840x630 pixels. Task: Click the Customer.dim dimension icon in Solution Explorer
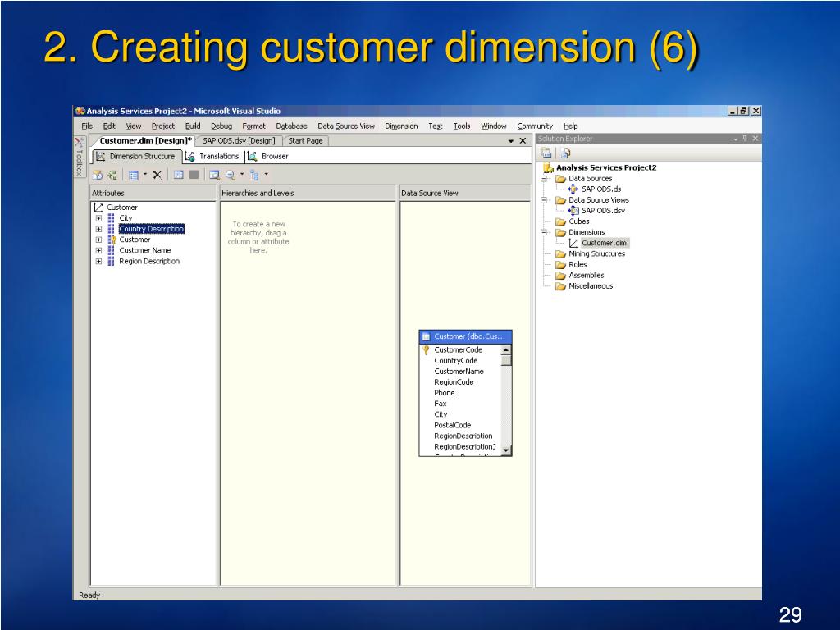(573, 243)
